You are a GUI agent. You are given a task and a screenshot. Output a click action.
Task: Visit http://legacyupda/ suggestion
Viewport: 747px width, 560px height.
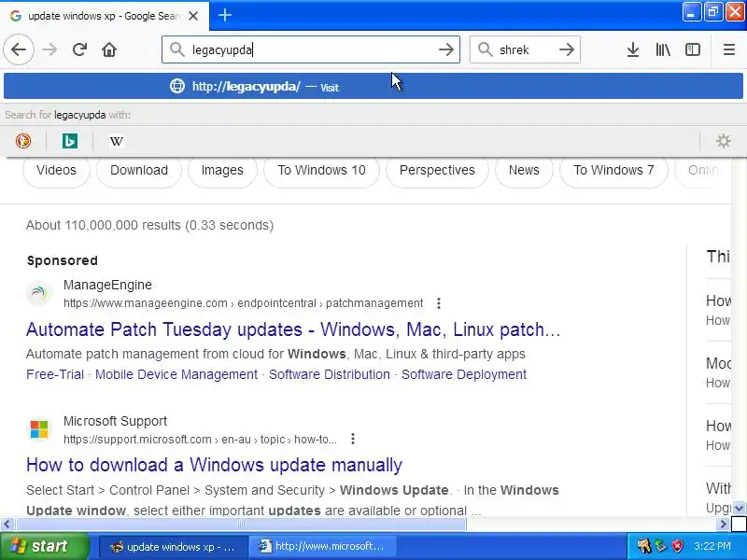tap(373, 86)
